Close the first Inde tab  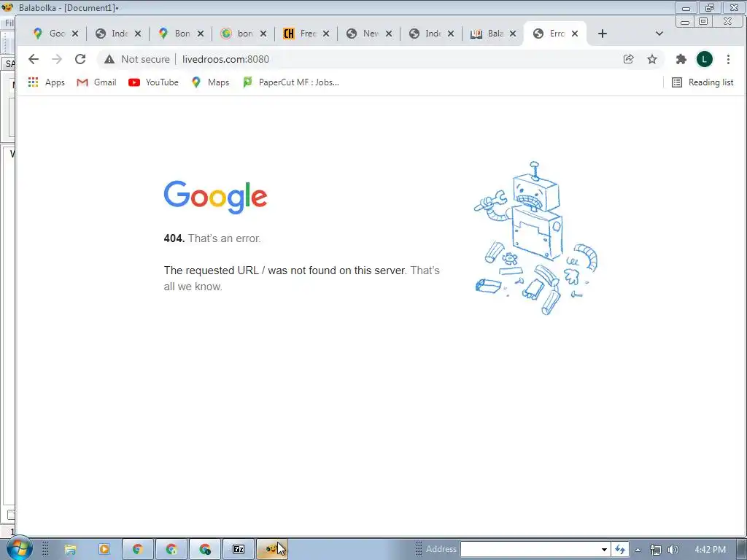[x=138, y=34]
